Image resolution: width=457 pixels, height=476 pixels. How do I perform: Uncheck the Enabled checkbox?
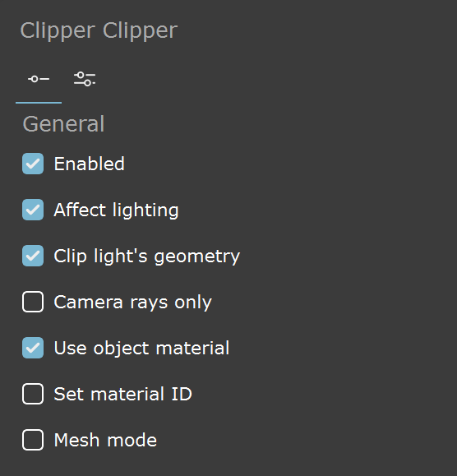[33, 164]
